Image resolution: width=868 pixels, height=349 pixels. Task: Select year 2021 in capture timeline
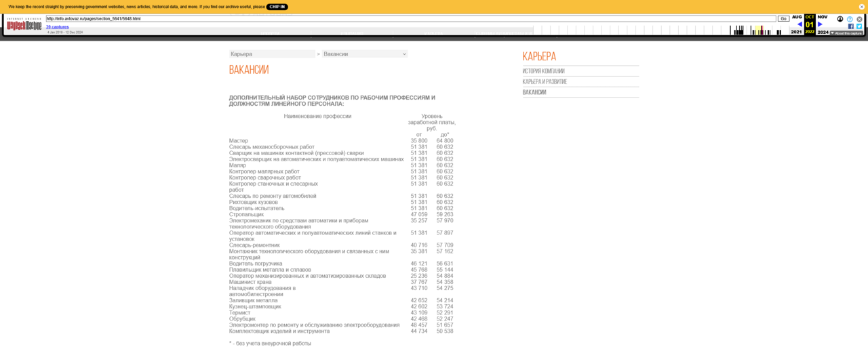[797, 32]
